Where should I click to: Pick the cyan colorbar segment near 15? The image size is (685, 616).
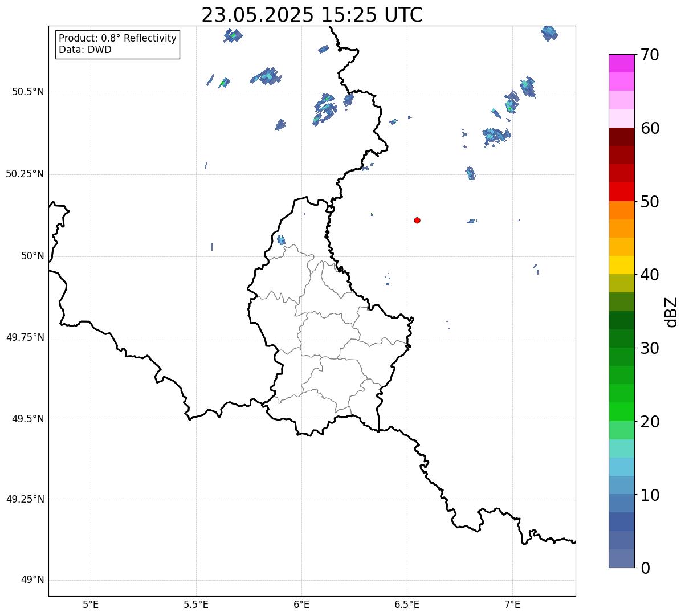click(x=622, y=448)
